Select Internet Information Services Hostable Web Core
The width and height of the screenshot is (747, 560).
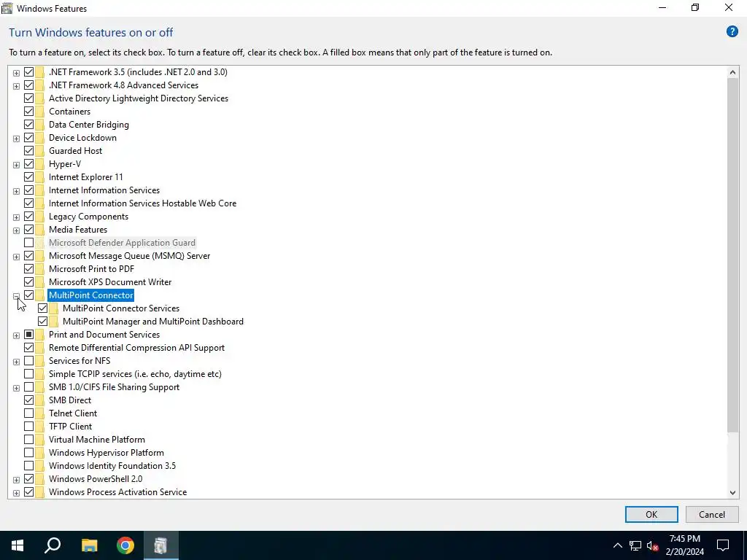[142, 203]
